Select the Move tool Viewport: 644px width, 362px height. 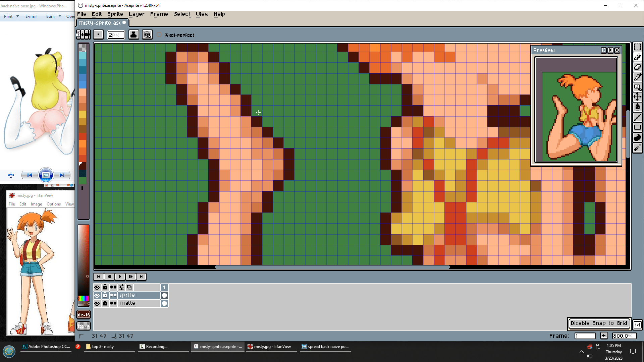(x=637, y=97)
